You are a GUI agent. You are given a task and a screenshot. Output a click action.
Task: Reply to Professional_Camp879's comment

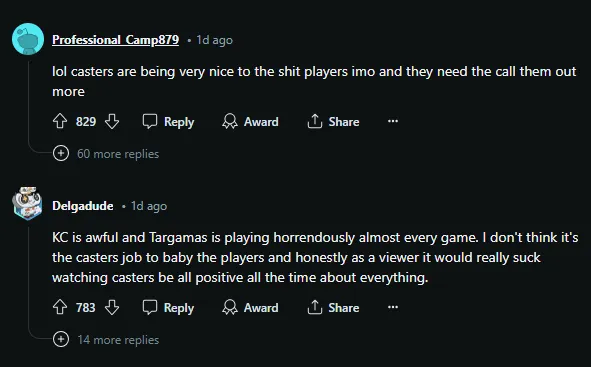click(x=168, y=121)
